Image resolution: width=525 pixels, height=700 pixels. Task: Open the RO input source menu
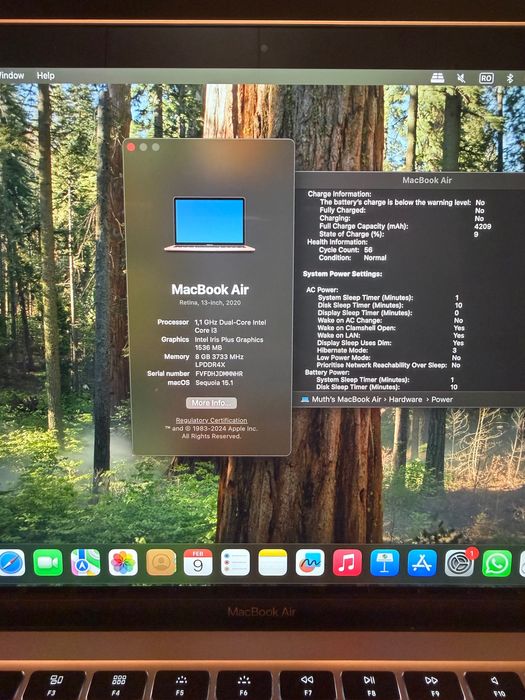[486, 79]
